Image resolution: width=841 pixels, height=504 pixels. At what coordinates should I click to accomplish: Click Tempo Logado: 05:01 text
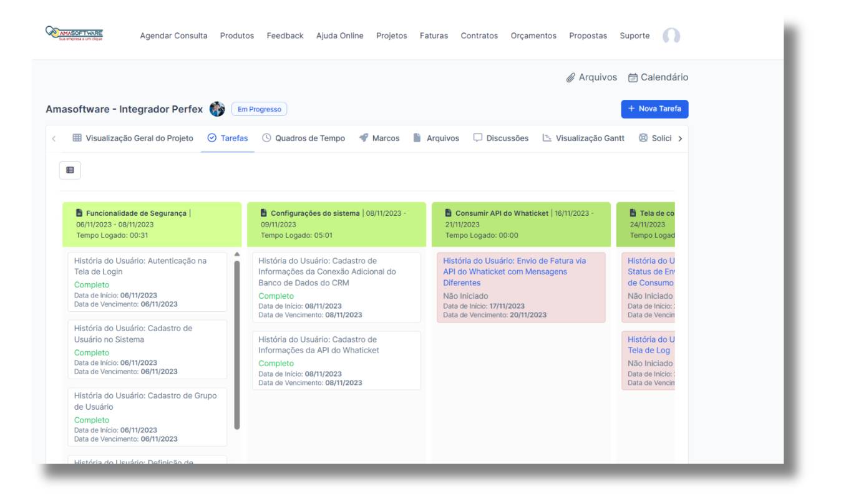pos(296,235)
